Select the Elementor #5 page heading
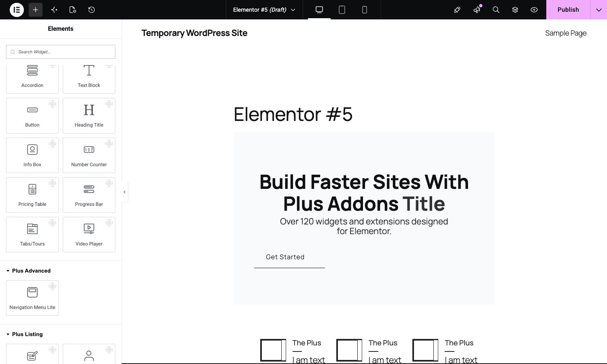This screenshot has height=364, width=607. click(293, 114)
